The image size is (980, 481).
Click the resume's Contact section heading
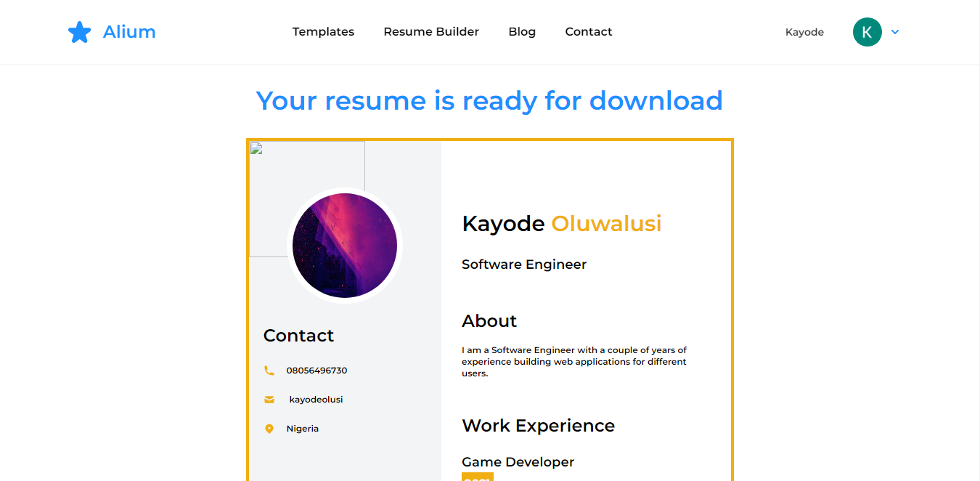click(x=298, y=336)
